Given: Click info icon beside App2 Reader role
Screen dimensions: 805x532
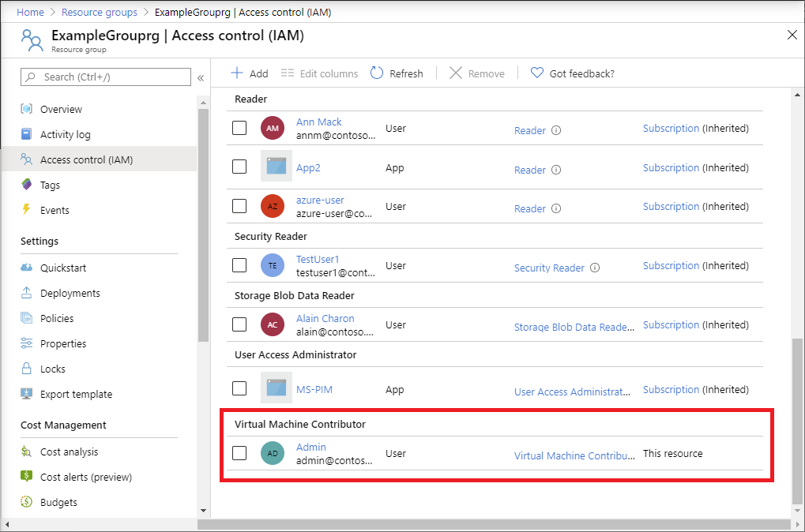Looking at the screenshot, I should 556,170.
